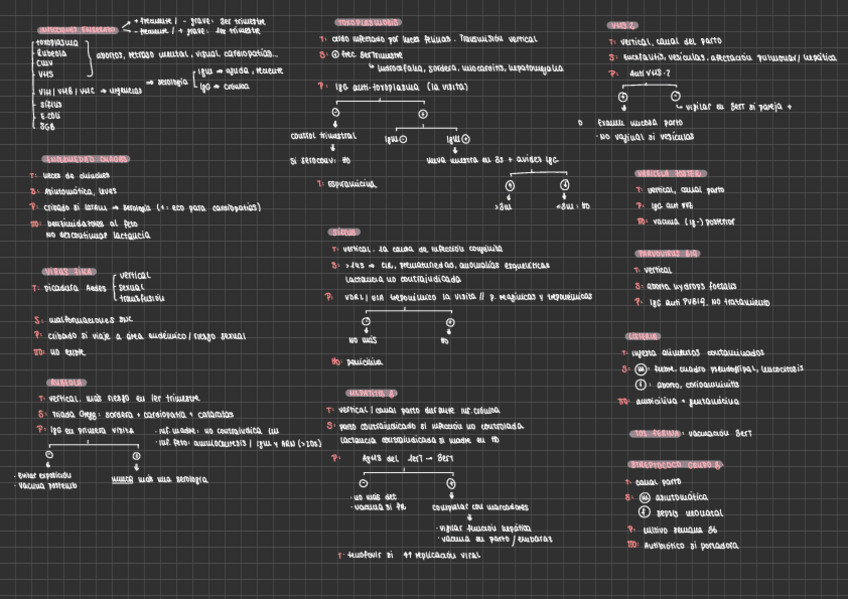The image size is (848, 599).
Task: Click 'vertical, canal del parto' under VHS 2
Action: pyautogui.click(x=671, y=41)
